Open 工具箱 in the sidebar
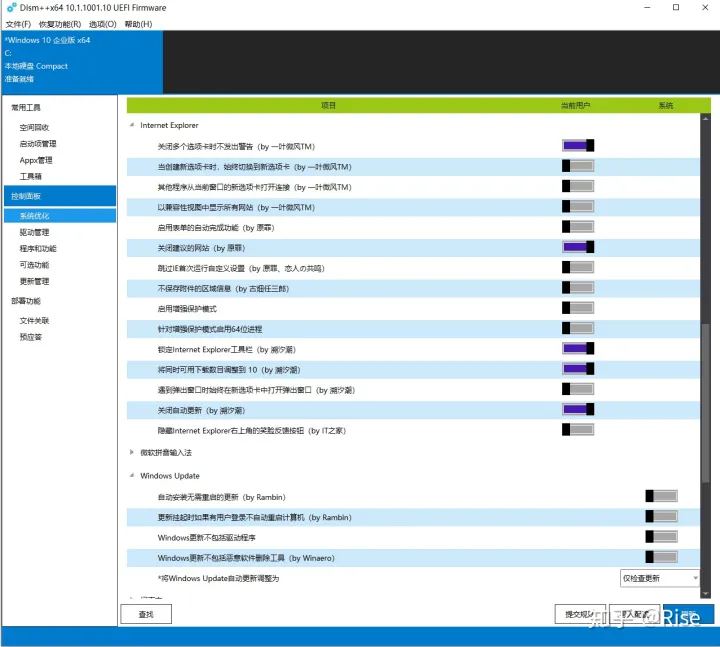The width and height of the screenshot is (720, 647). point(30,176)
